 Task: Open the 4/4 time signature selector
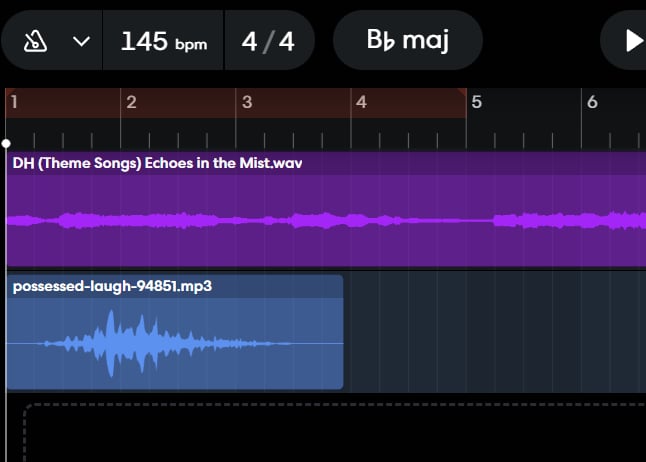[268, 41]
